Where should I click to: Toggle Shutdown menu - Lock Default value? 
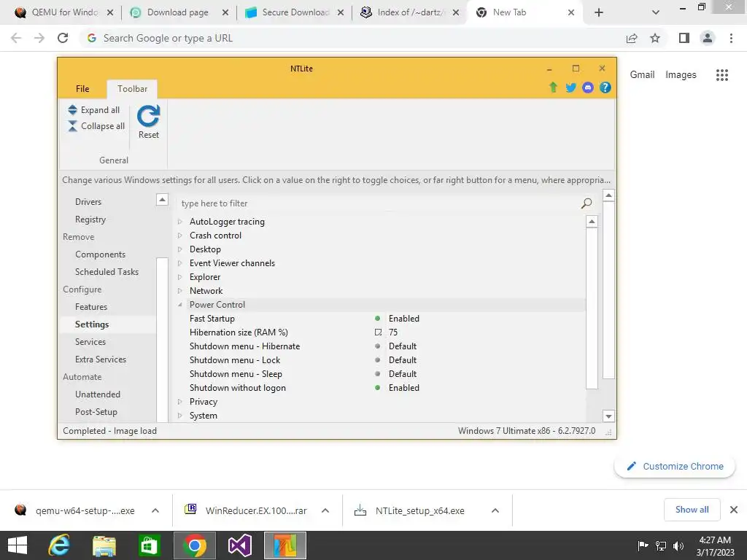point(402,360)
